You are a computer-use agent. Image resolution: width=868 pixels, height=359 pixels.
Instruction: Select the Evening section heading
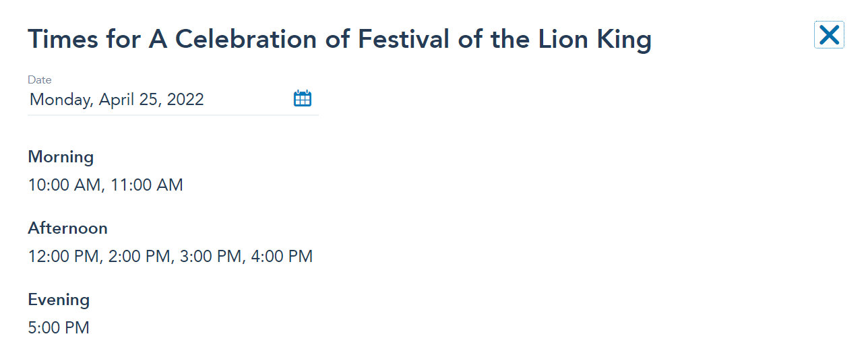(x=59, y=300)
